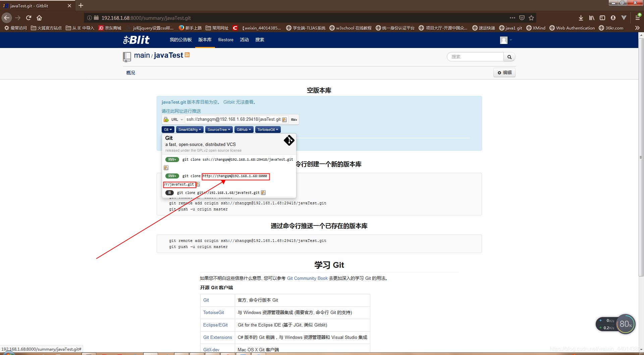The height and width of the screenshot is (355, 644).
Task: Focus the repository 搜索 input field
Action: pyautogui.click(x=475, y=57)
